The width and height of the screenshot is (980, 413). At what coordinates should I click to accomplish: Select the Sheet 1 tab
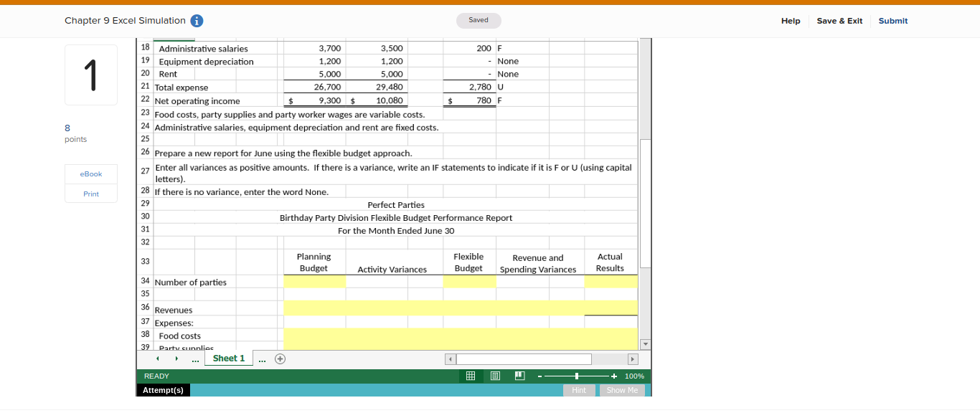click(x=229, y=359)
